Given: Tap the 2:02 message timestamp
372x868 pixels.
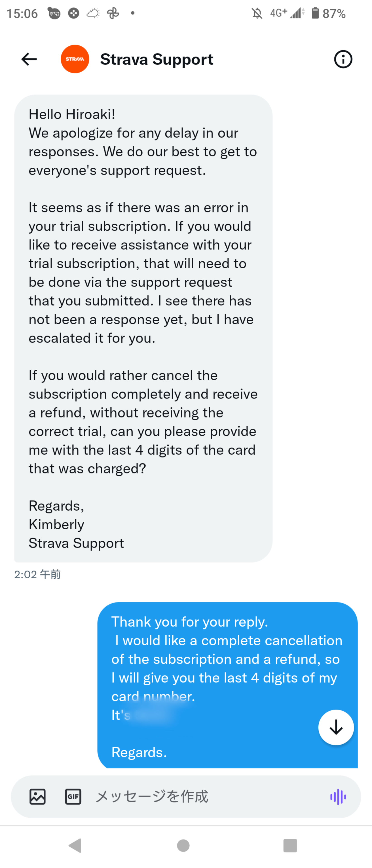Looking at the screenshot, I should (x=37, y=574).
